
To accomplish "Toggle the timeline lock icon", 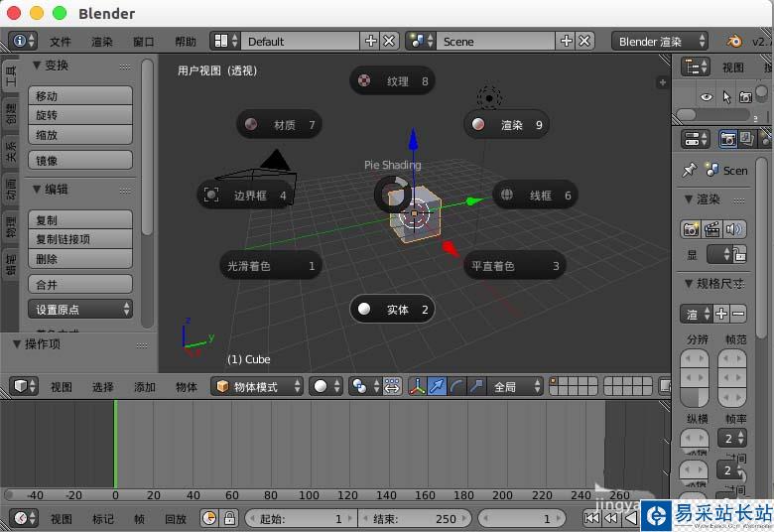I will (229, 518).
